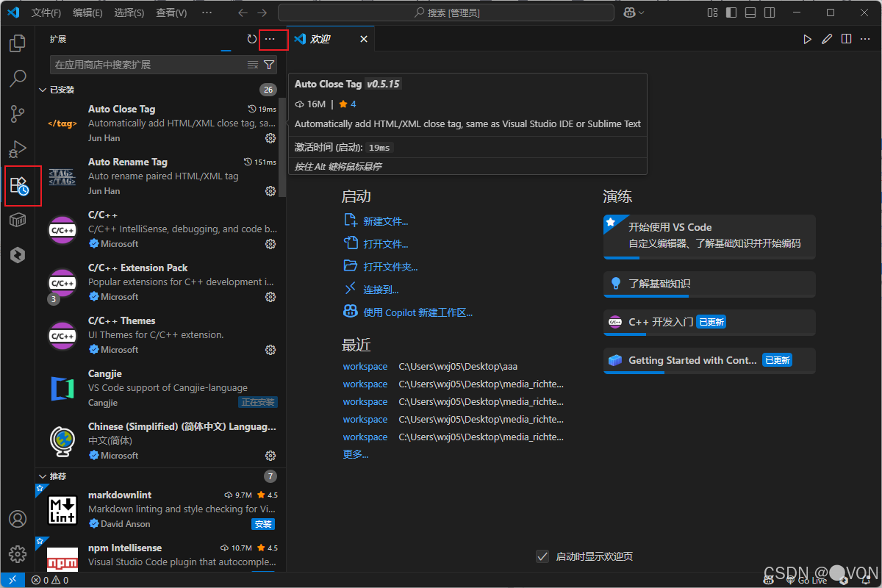882x588 pixels.
Task: Open recent workspace at Desktop\aaa
Action: [365, 366]
